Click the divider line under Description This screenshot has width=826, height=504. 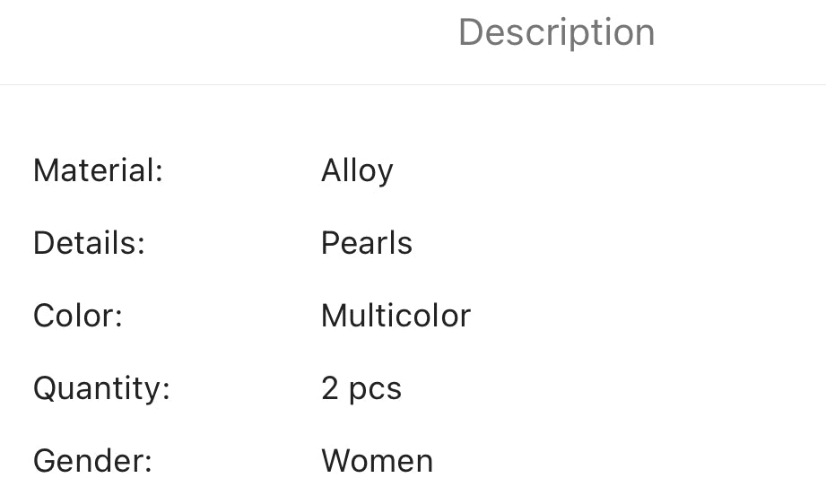(413, 84)
